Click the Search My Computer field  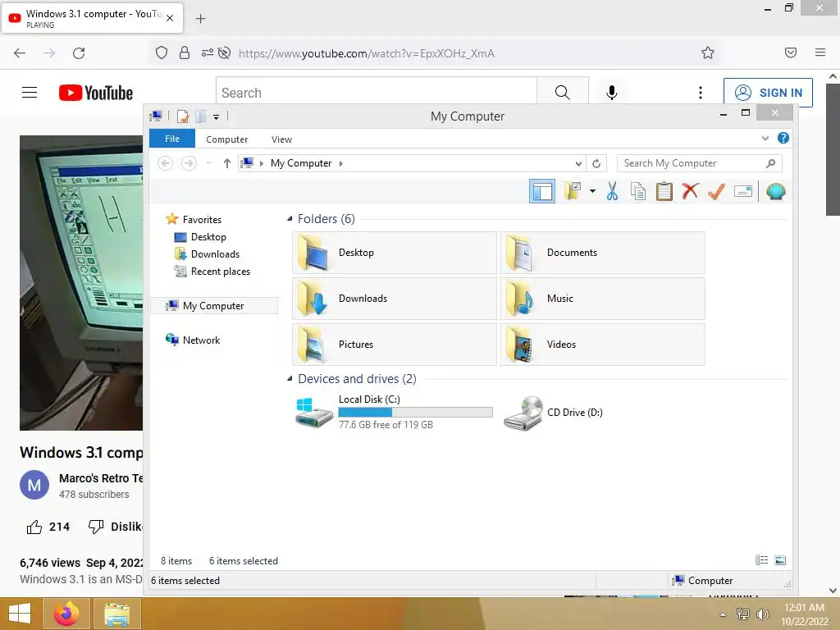(699, 163)
